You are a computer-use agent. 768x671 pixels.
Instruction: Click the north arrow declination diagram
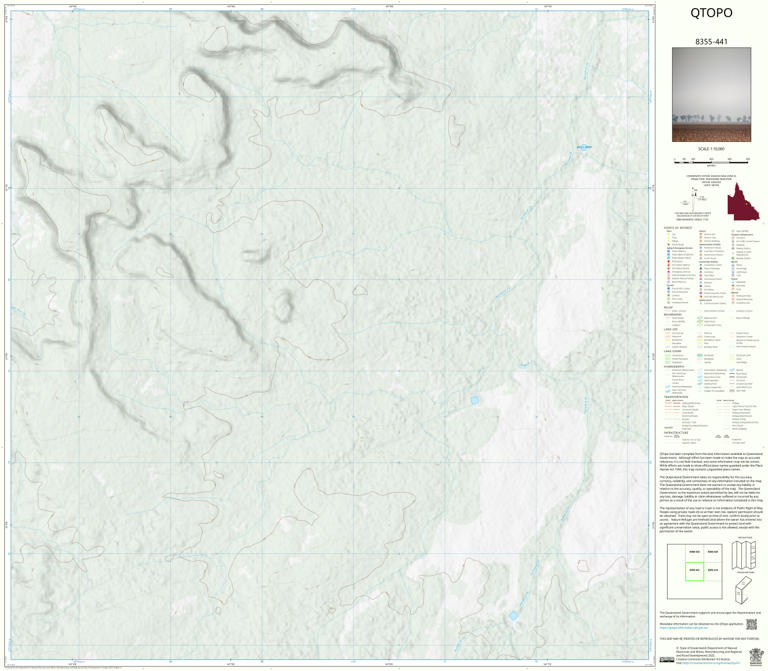click(696, 198)
